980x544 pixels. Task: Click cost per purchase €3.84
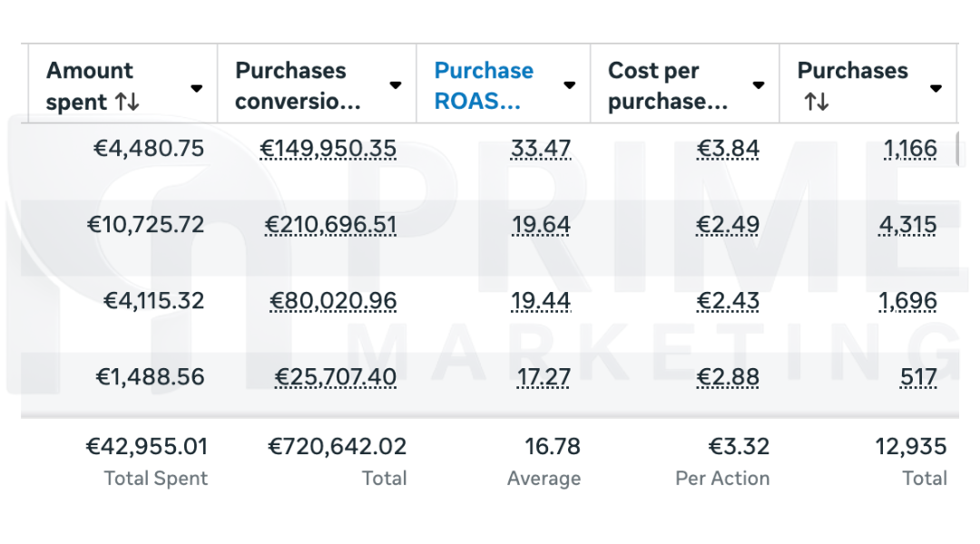tap(728, 149)
